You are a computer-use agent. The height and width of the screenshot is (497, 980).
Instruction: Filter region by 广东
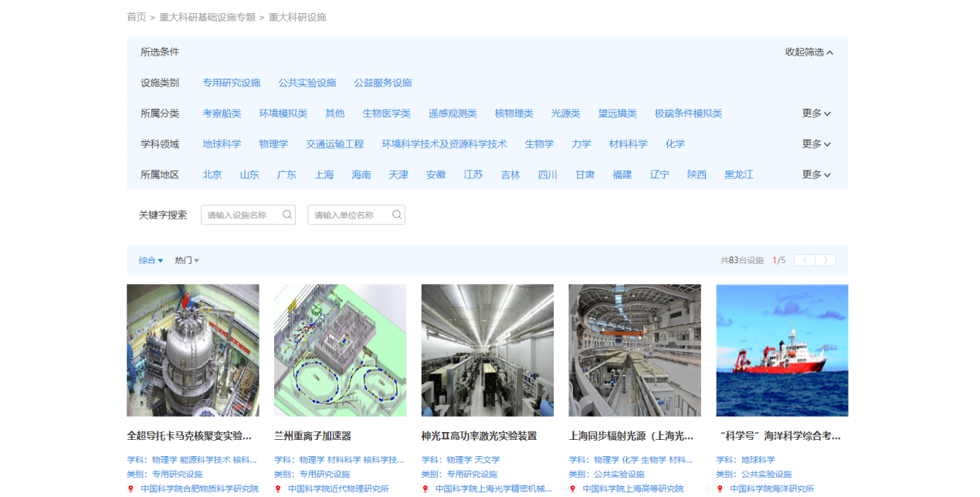(x=287, y=175)
